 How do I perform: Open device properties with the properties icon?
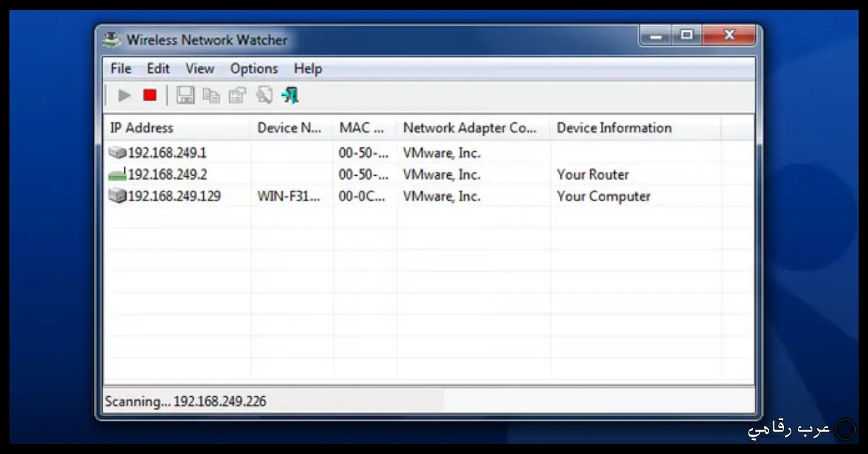point(237,95)
